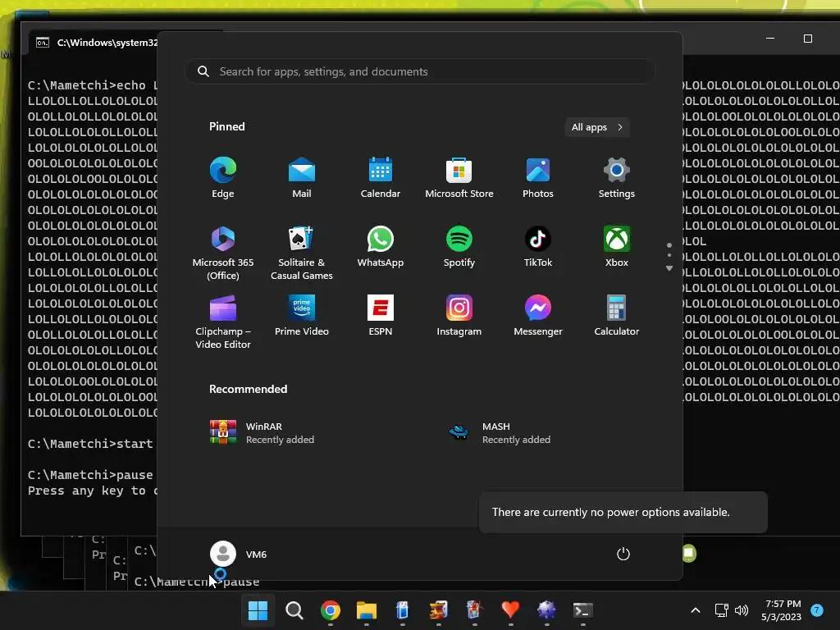840x630 pixels.
Task: Open the Edge pinned app
Action: (223, 178)
